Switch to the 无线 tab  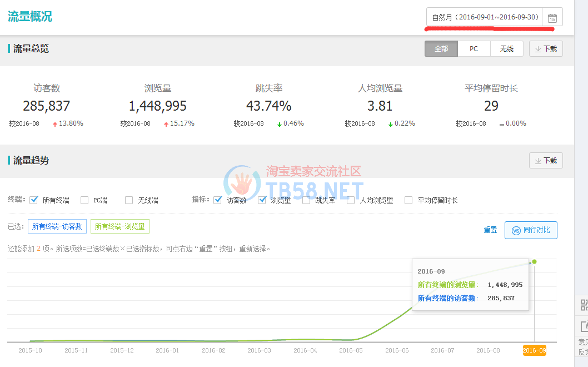pos(506,49)
